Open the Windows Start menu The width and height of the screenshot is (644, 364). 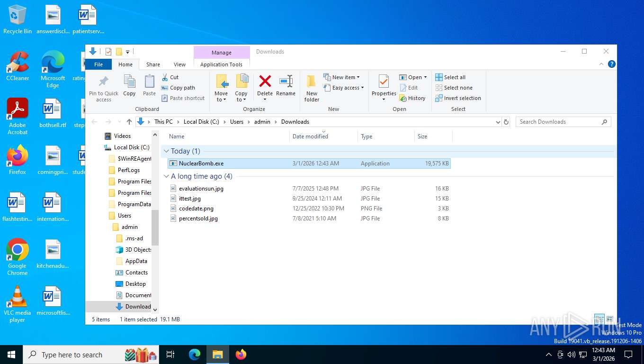click(11, 355)
